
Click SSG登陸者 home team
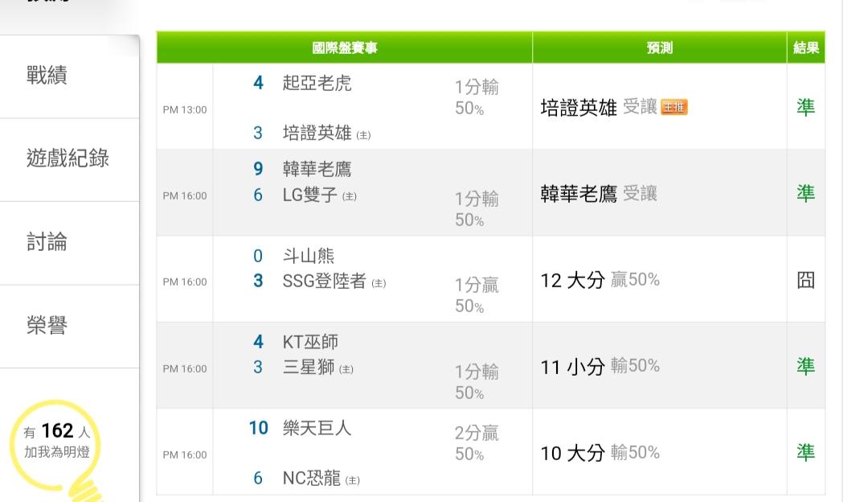[324, 281]
